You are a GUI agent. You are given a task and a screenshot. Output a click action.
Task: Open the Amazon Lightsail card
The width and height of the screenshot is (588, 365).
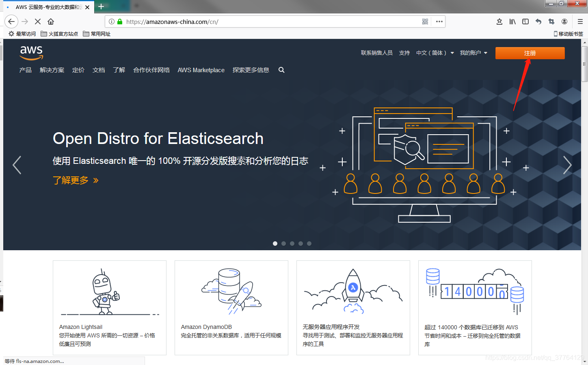point(110,308)
